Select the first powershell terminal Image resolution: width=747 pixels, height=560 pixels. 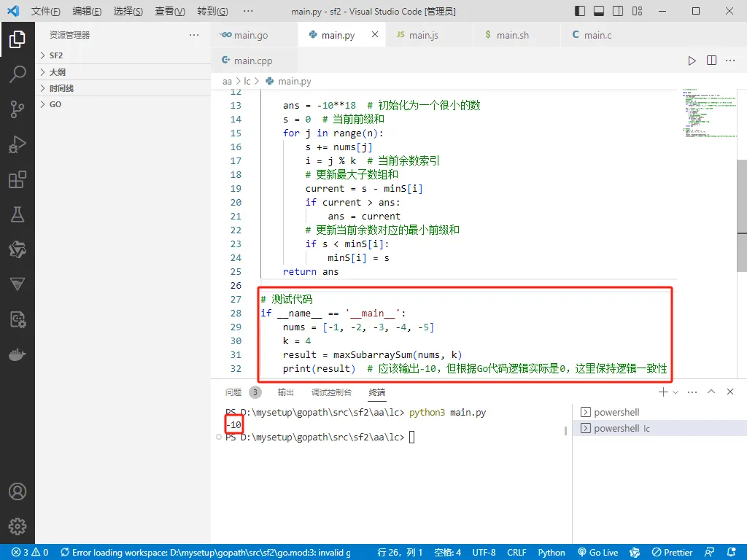coord(659,412)
